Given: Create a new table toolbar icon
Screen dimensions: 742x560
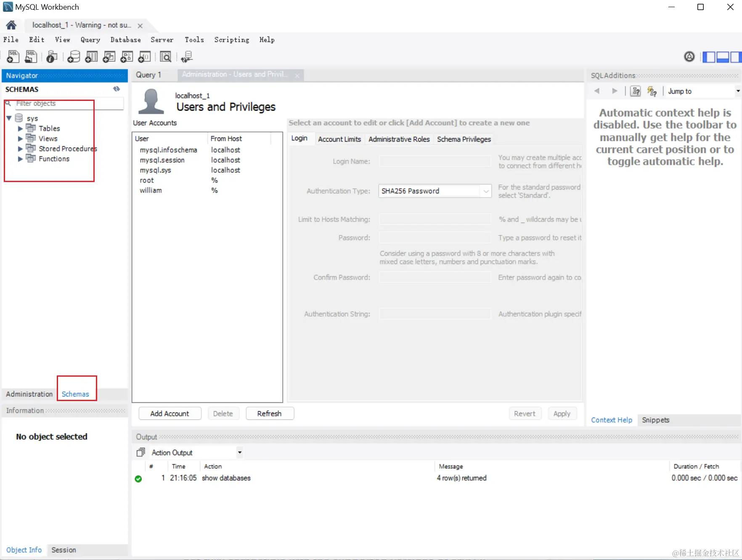Looking at the screenshot, I should pos(91,56).
